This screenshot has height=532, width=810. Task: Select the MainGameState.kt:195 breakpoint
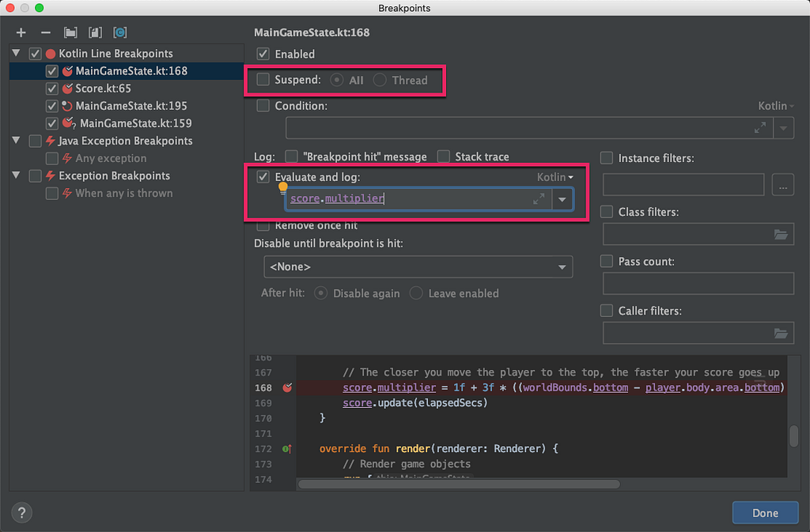(131, 106)
